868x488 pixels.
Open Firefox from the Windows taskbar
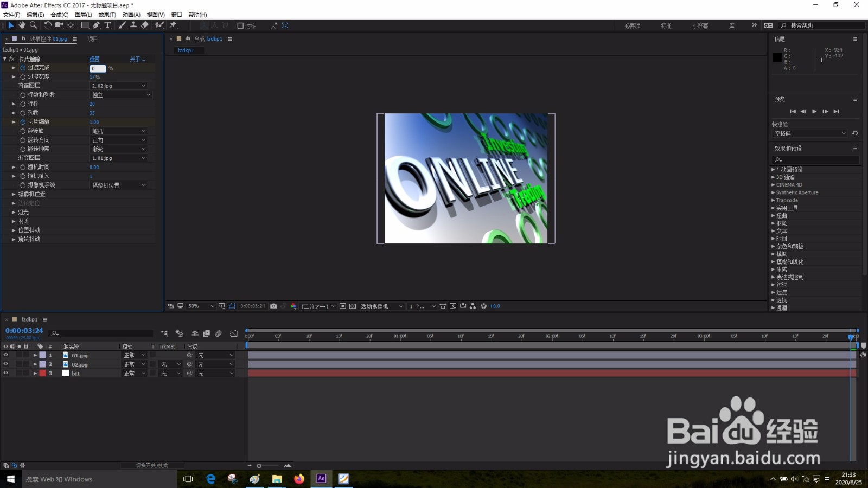[299, 479]
